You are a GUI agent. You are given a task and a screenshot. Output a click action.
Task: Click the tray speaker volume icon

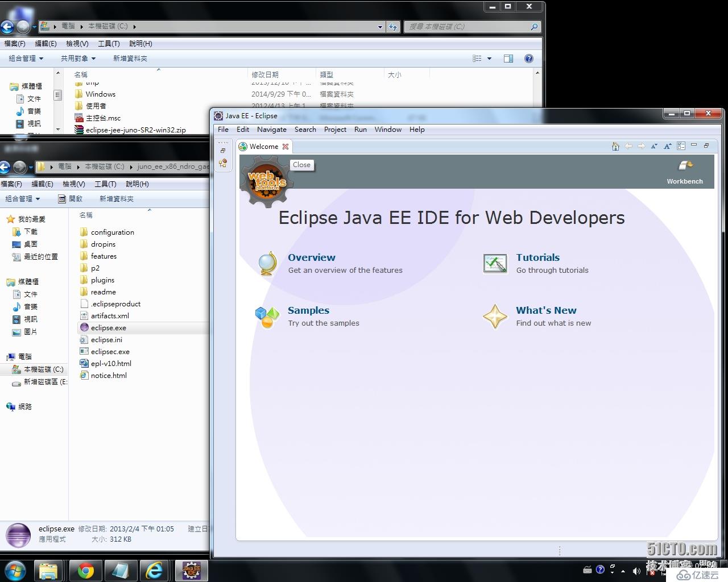click(636, 571)
